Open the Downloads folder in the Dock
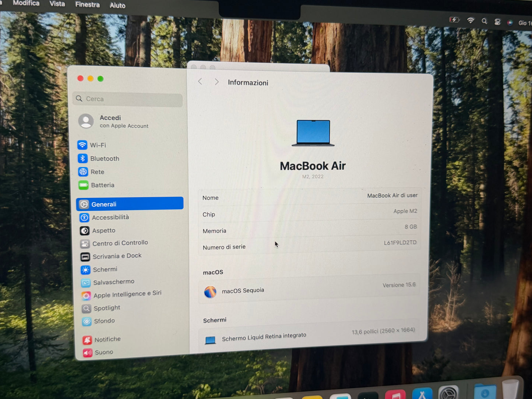532x399 pixels. click(485, 392)
